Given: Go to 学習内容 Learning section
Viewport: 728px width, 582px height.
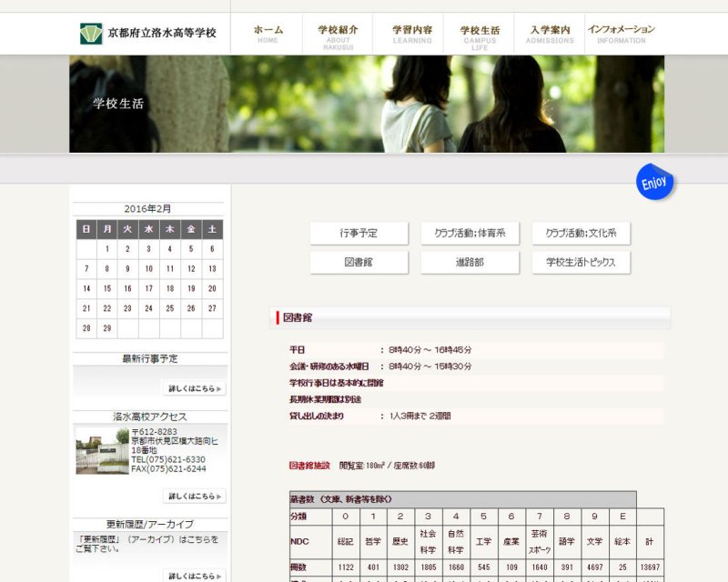Looking at the screenshot, I should (412, 34).
